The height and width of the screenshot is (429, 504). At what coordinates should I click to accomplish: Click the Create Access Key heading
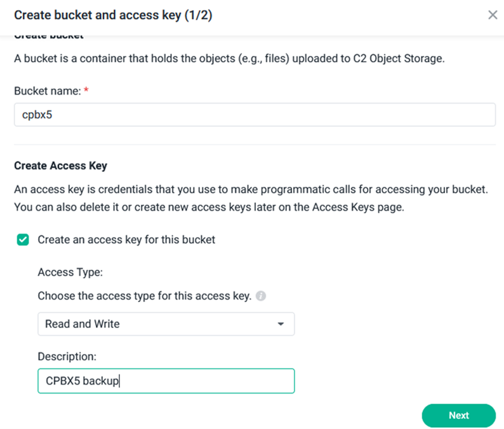pos(60,166)
